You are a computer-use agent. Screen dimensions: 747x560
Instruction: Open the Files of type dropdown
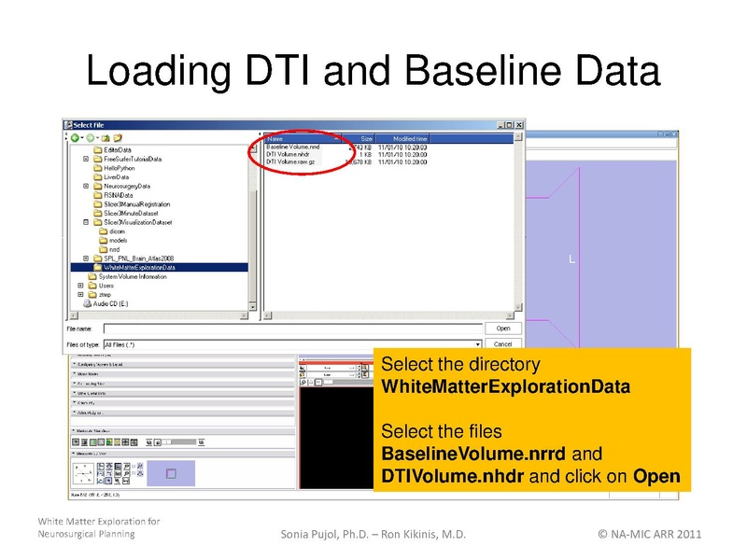(x=478, y=344)
